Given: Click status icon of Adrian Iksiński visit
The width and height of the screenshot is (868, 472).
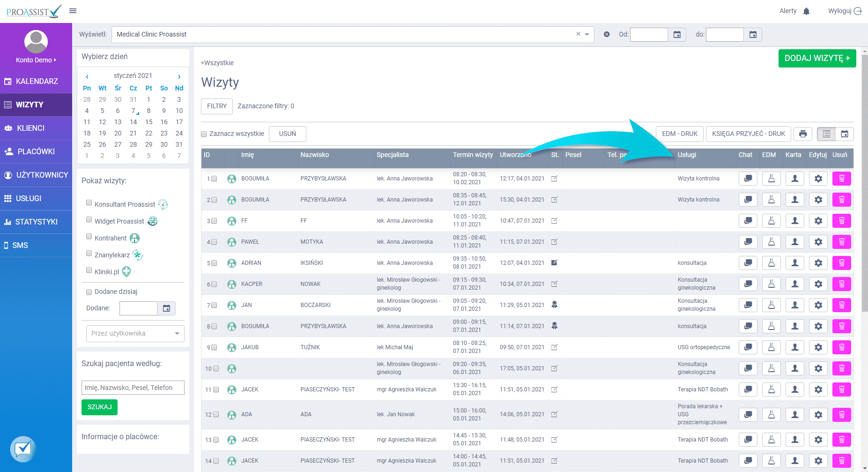Looking at the screenshot, I should [555, 262].
